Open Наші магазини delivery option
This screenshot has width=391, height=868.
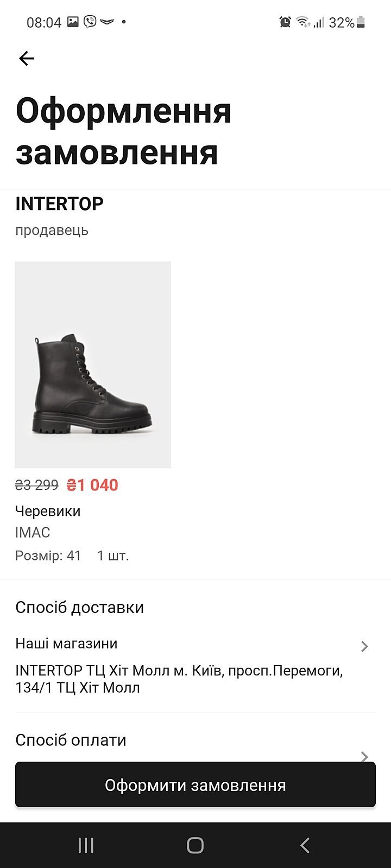(x=66, y=643)
